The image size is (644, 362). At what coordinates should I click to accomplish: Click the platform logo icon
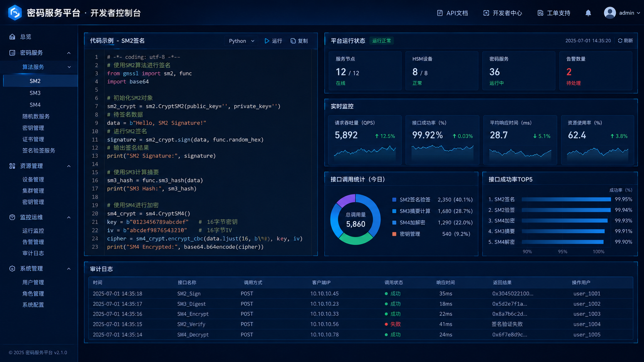pos(15,13)
